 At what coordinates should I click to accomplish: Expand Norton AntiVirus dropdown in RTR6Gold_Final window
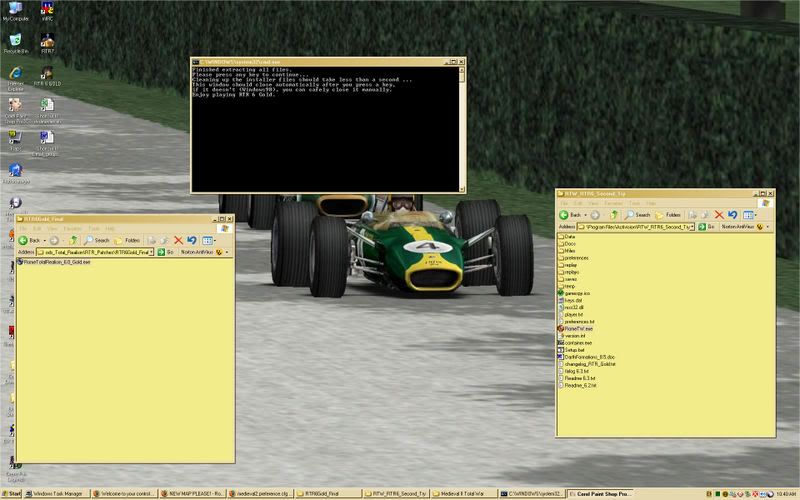pos(228,252)
